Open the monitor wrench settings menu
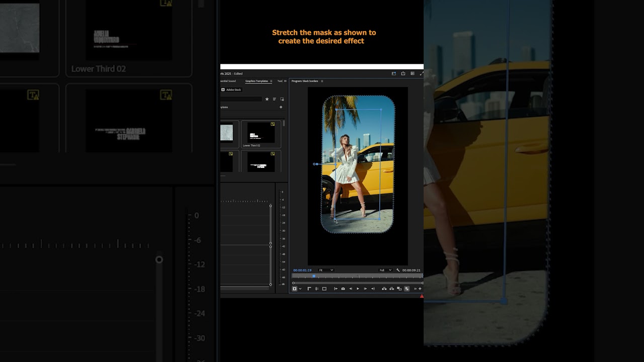The width and height of the screenshot is (644, 362). tap(398, 270)
